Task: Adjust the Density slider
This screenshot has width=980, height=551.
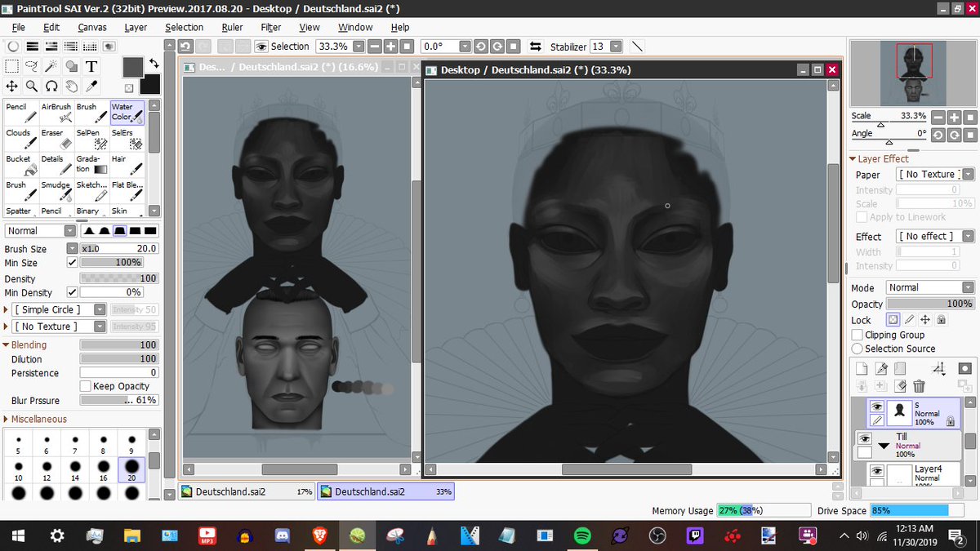Action: click(x=118, y=278)
